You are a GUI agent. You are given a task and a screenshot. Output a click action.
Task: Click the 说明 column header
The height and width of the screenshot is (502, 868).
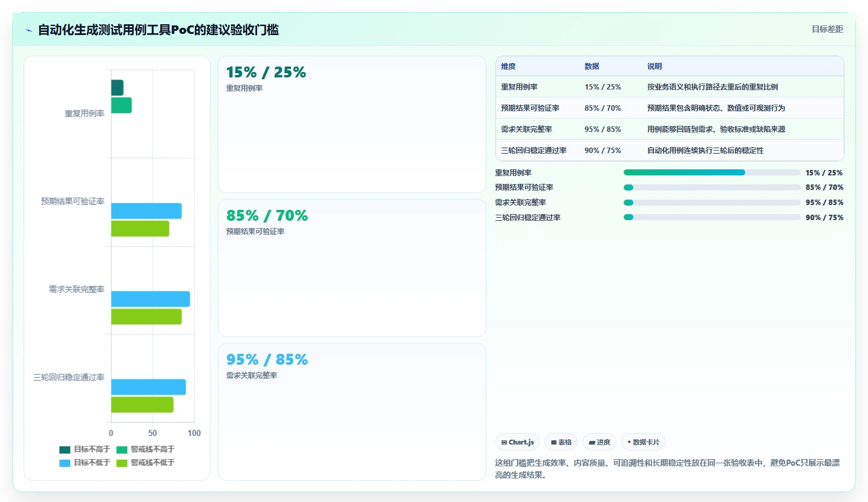tap(654, 67)
